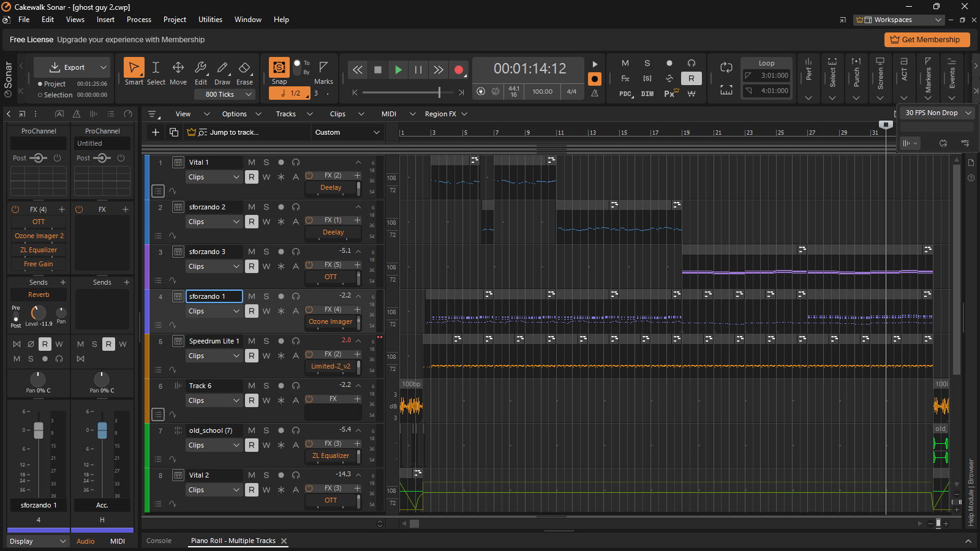Viewport: 980px width, 551px height.
Task: Click the tempo value 100.00
Action: [x=542, y=91]
